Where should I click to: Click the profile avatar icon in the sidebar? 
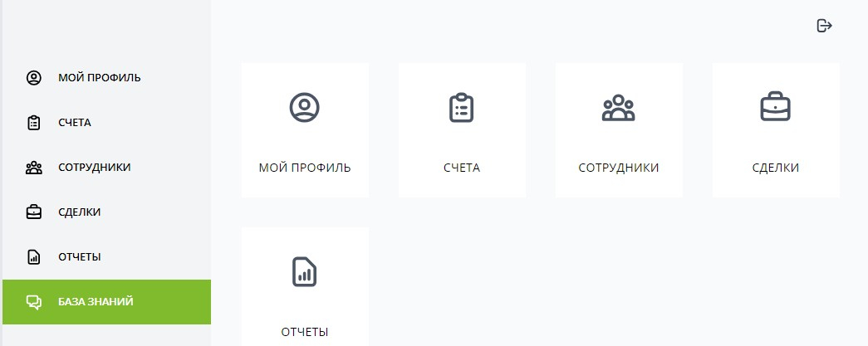pyautogui.click(x=34, y=78)
